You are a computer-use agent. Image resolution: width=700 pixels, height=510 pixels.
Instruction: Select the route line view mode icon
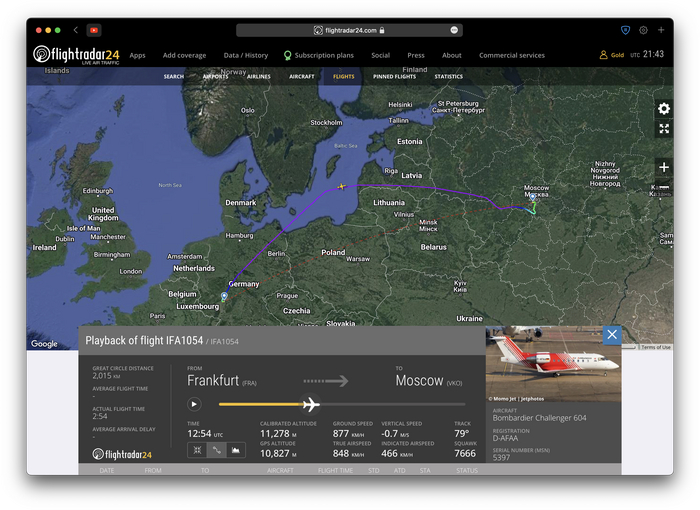pos(217,450)
